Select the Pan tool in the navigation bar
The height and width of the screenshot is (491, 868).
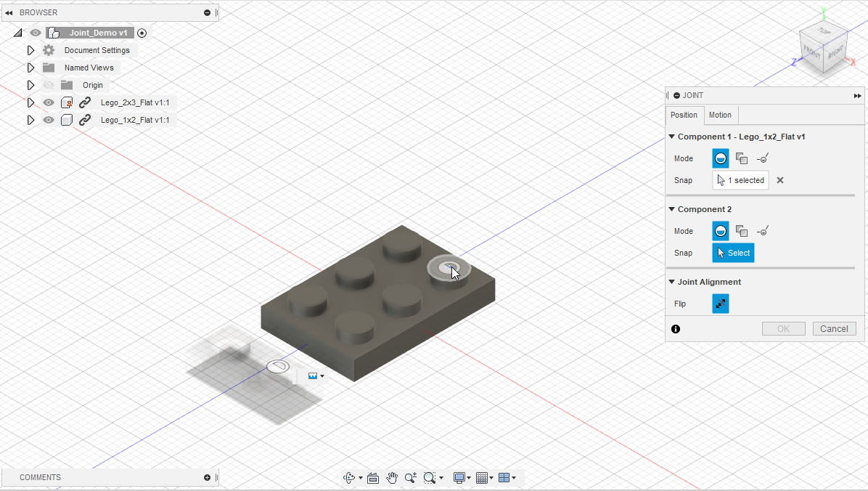[392, 477]
